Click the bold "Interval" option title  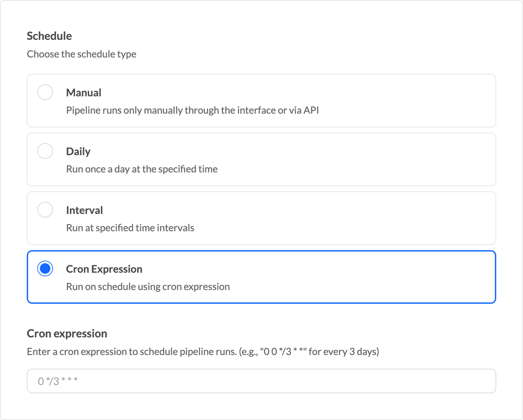click(x=85, y=210)
